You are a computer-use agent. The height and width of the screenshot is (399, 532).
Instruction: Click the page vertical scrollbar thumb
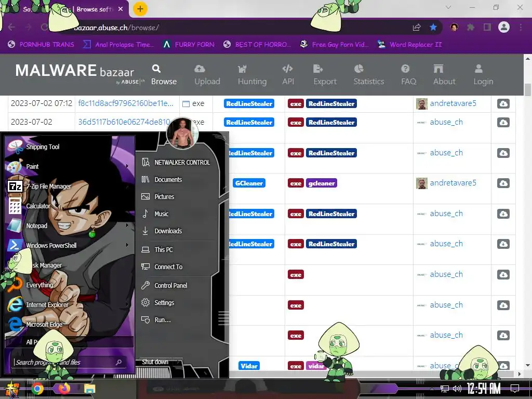click(528, 90)
